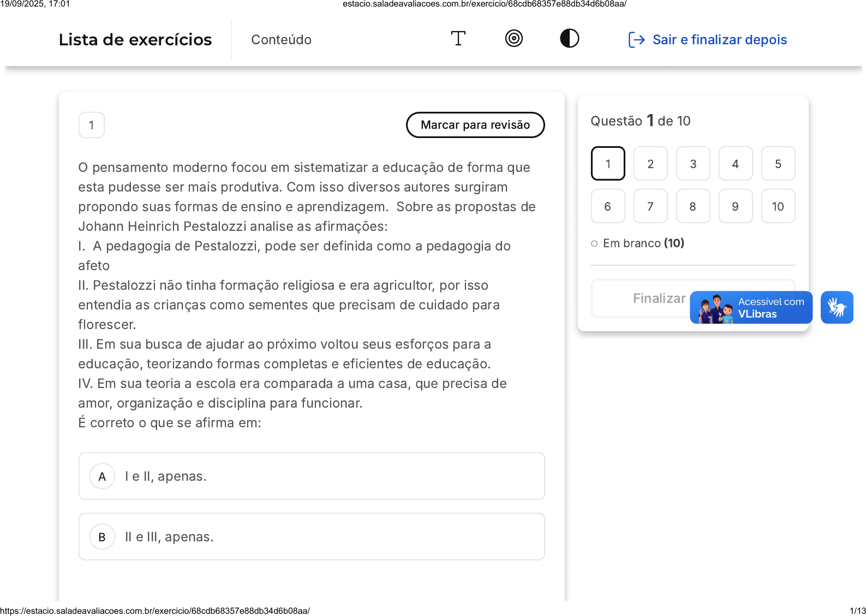Open question 7 in navigator
This screenshot has width=866, height=616.
(x=650, y=206)
